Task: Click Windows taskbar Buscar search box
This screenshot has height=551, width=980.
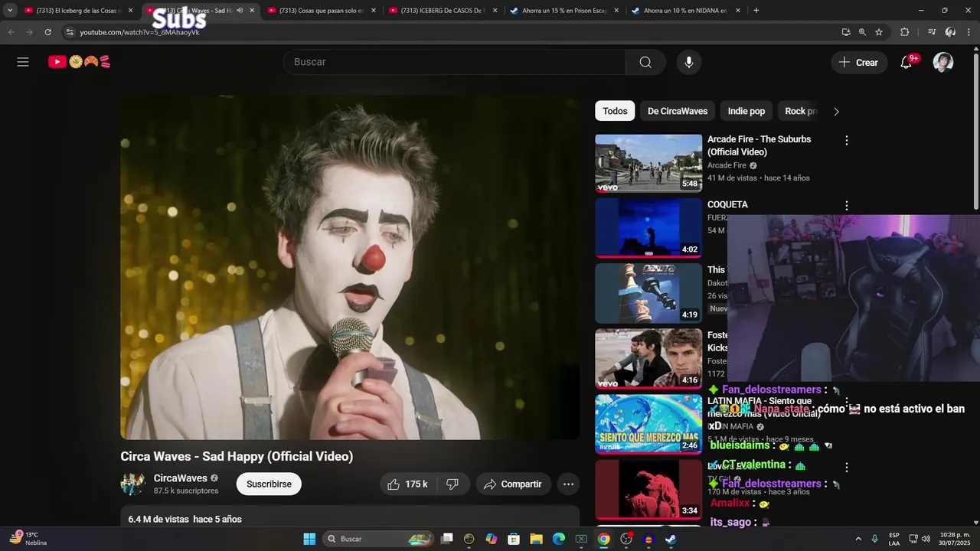Action: click(378, 539)
